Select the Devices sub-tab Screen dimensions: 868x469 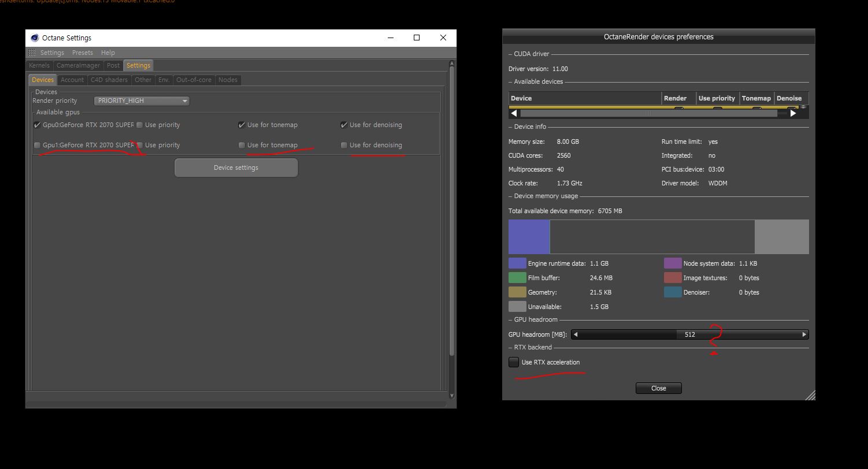click(x=43, y=80)
